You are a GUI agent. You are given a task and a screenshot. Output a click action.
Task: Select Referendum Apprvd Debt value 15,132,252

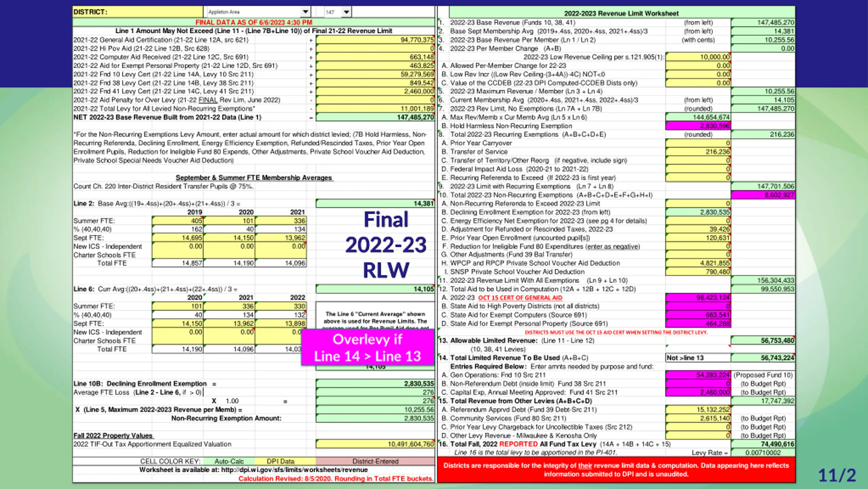pyautogui.click(x=698, y=410)
